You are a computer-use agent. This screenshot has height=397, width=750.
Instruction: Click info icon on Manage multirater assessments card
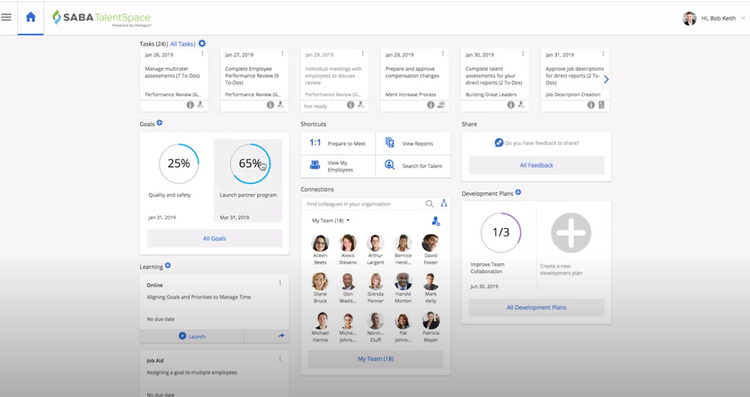[190, 105]
